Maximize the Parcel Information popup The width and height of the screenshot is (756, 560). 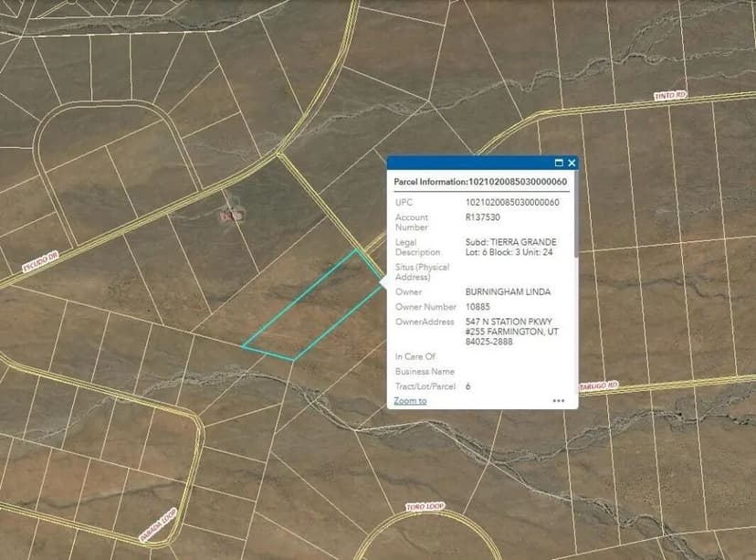557,162
